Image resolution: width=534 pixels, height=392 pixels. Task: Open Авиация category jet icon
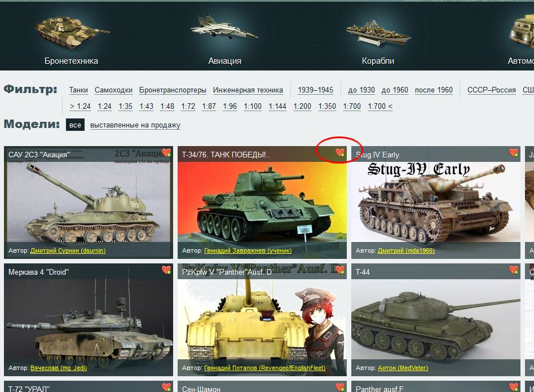(224, 28)
